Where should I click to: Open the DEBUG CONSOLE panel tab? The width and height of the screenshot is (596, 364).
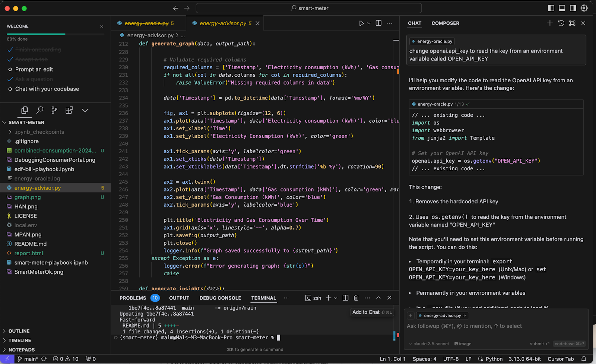click(x=220, y=298)
